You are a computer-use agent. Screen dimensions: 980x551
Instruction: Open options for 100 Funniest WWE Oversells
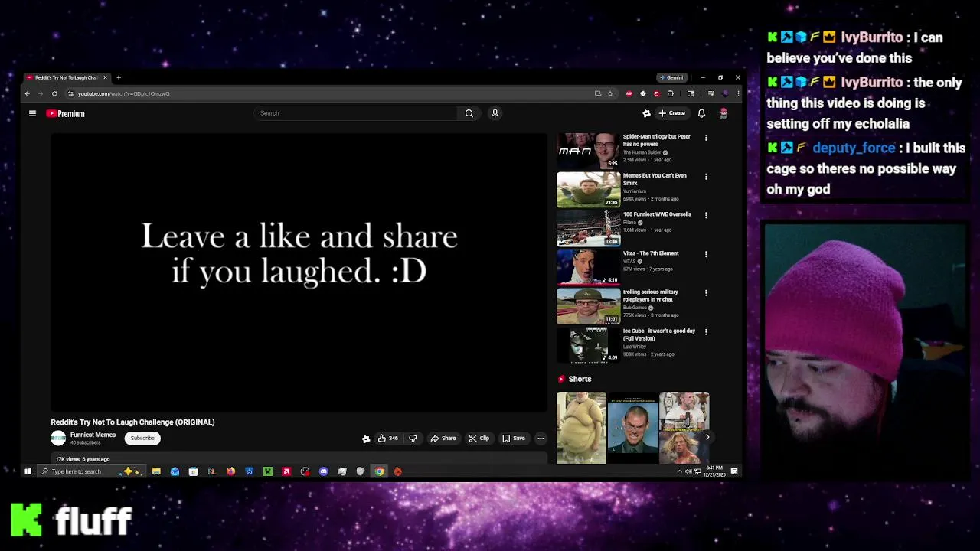706,215
